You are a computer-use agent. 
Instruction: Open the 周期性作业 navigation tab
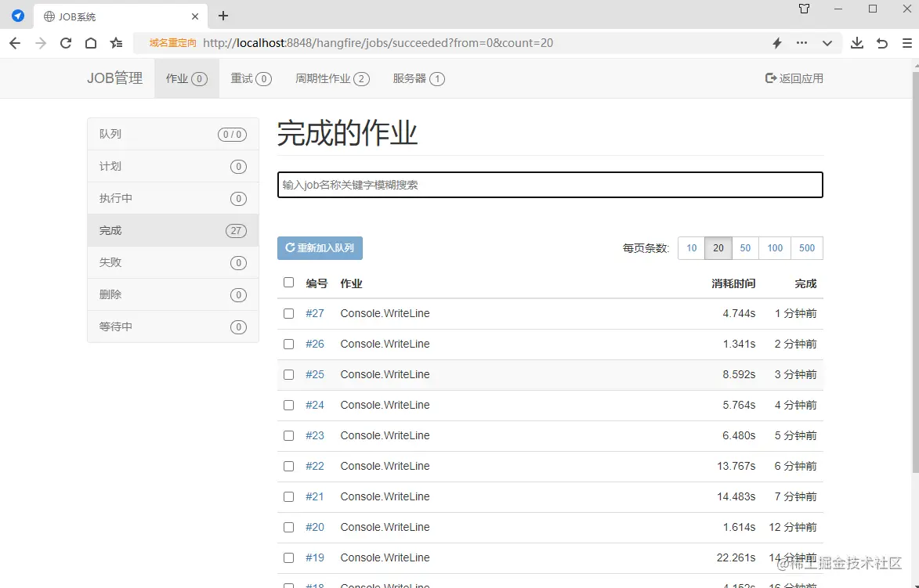click(332, 78)
